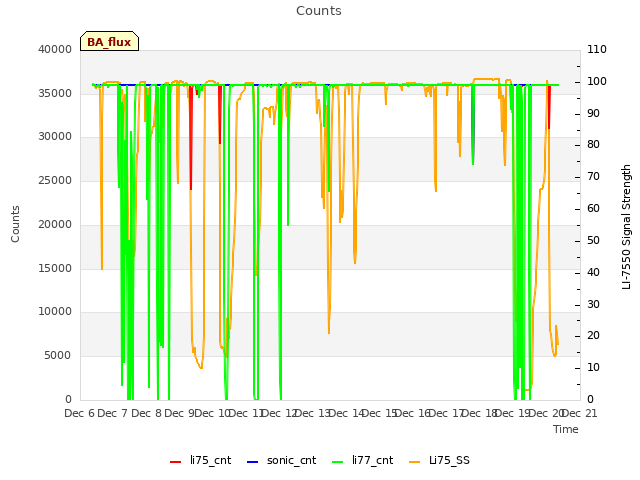Click the Time x-axis title

pos(566,429)
